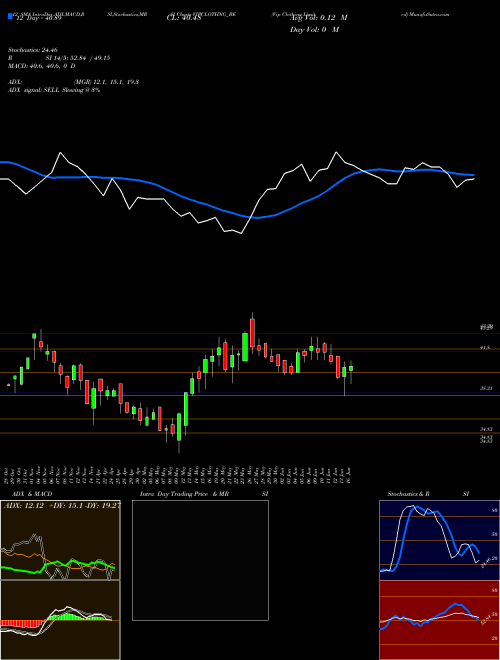Click the 'ADX: 12.12 +DY: 15.1 -DY: 19.27' header

point(62,506)
